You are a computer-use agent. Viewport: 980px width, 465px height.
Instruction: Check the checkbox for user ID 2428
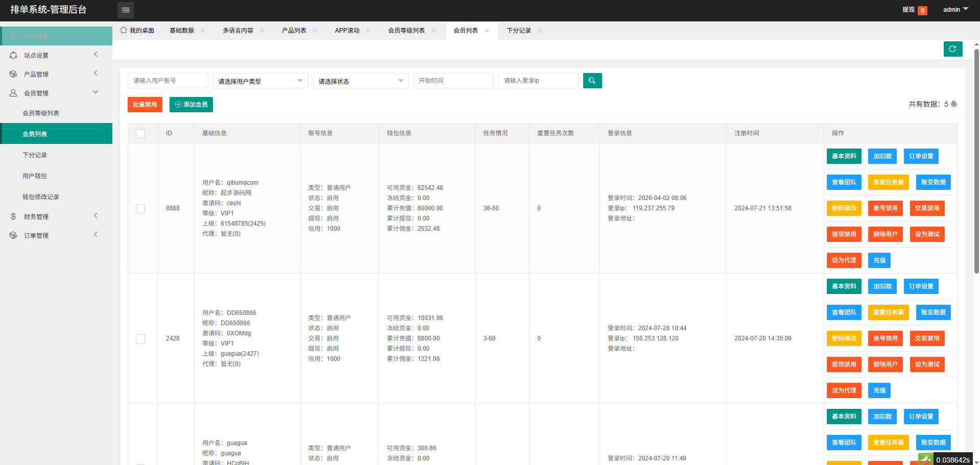(140, 338)
